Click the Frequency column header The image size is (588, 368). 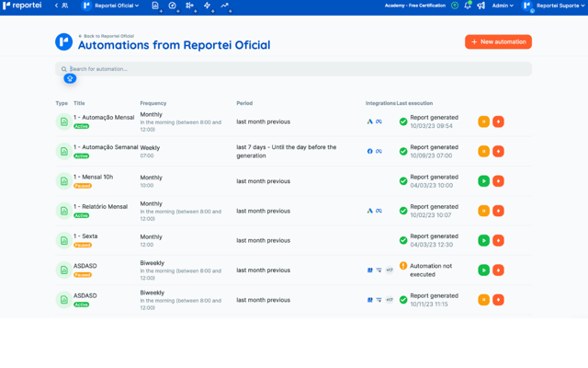[x=153, y=103]
